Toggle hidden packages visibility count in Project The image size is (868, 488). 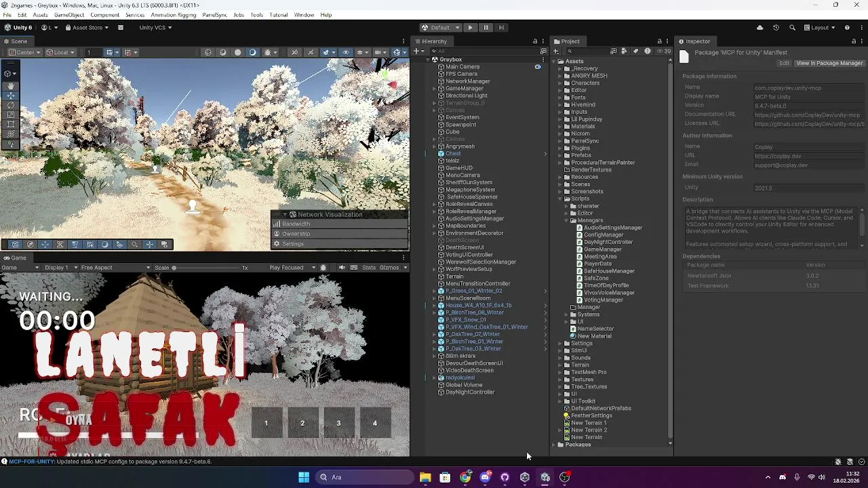pyautogui.click(x=664, y=52)
